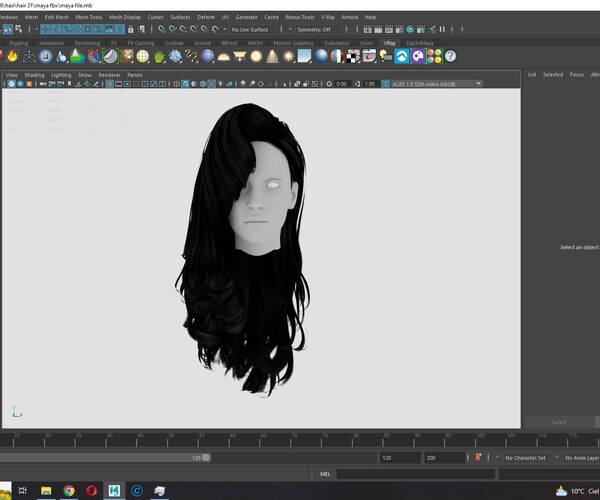The image size is (600, 500).
Task: Toggle snap to curves in the status line
Action: coord(173,29)
